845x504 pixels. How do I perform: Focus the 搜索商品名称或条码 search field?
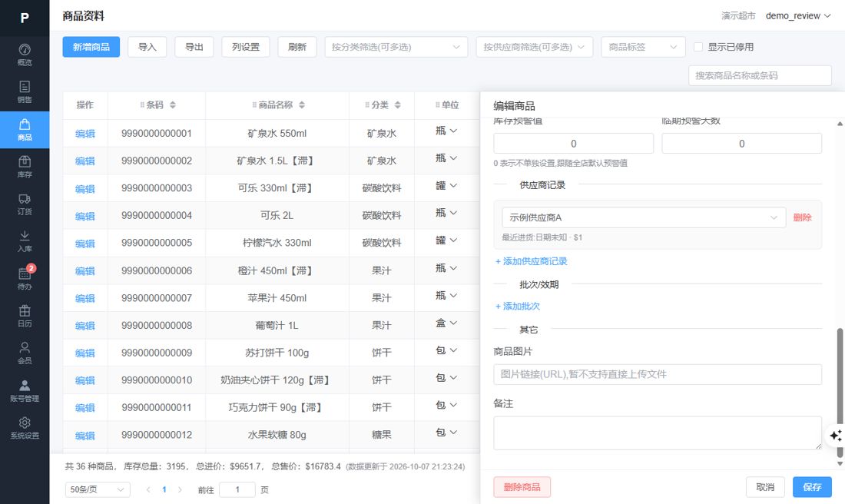(760, 75)
